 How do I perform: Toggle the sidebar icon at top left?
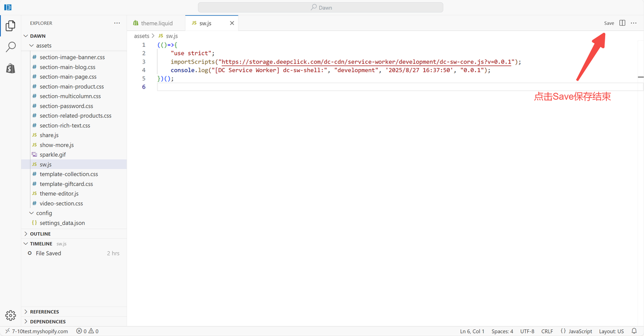8,8
